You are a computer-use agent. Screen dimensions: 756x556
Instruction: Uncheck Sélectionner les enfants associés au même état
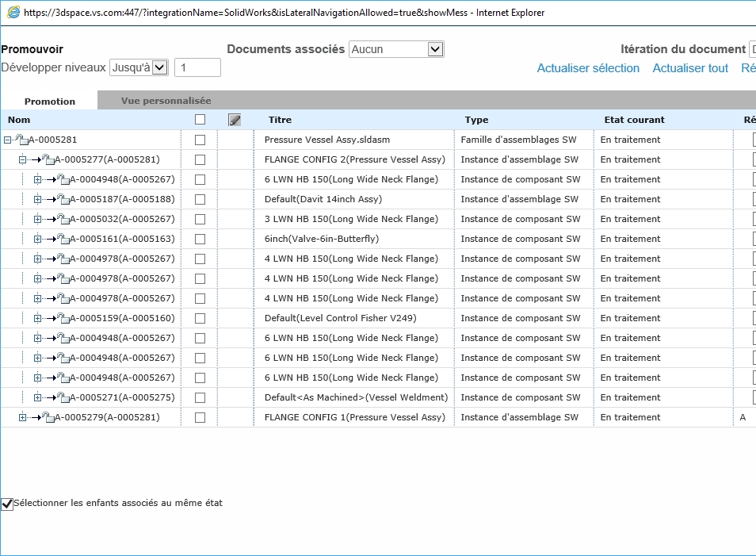click(7, 504)
